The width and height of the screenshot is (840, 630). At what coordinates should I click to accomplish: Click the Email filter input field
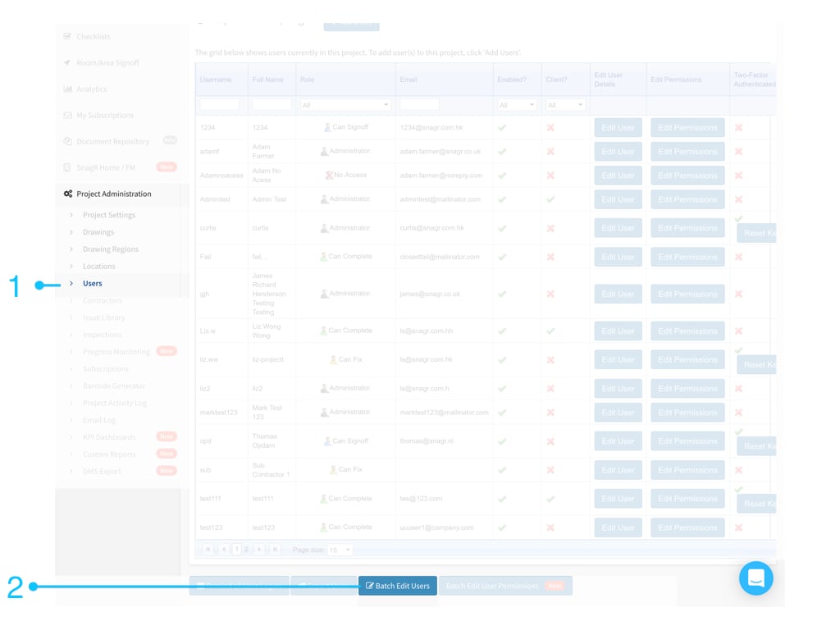pyautogui.click(x=419, y=105)
